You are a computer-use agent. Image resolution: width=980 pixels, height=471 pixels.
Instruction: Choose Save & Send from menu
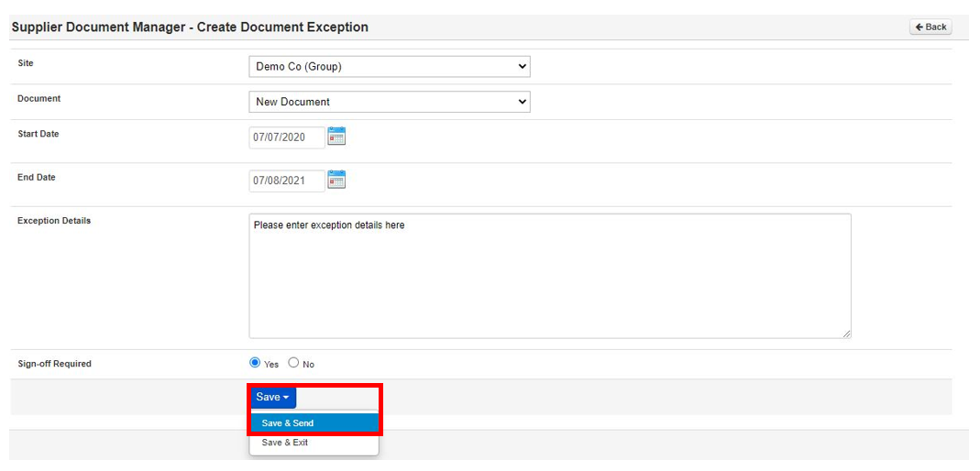click(314, 423)
